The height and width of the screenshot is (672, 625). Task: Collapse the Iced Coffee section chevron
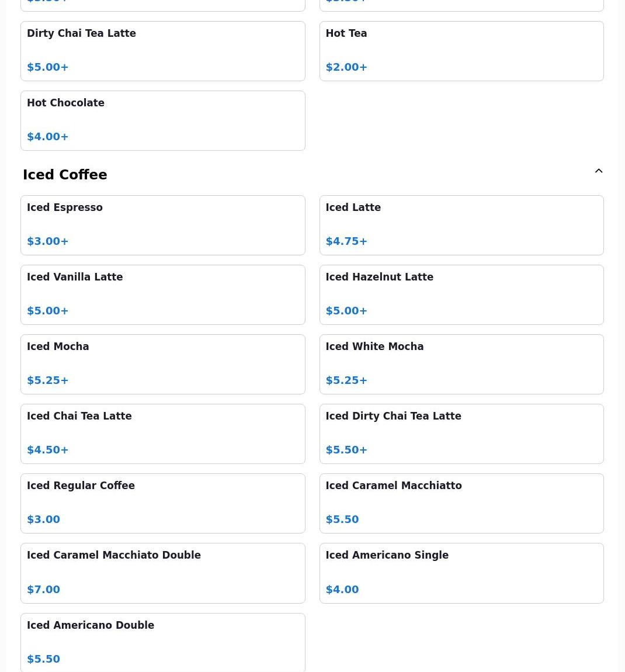tap(599, 171)
